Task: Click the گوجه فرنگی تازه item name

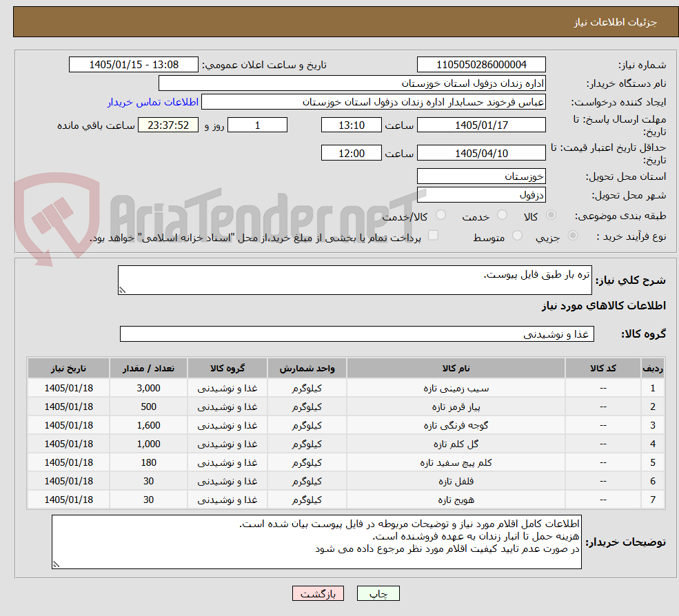Action: pyautogui.click(x=456, y=426)
